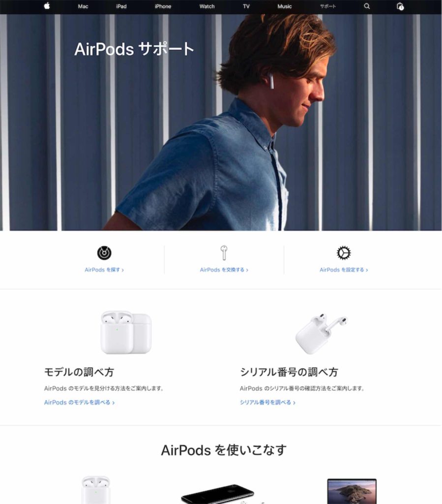Open シリアル番号を調べる link
This screenshot has height=504, width=442.
pos(267,403)
